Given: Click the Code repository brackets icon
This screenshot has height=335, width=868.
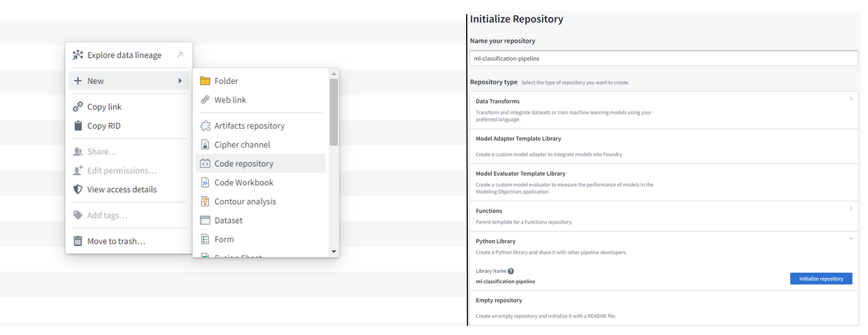Looking at the screenshot, I should point(205,163).
